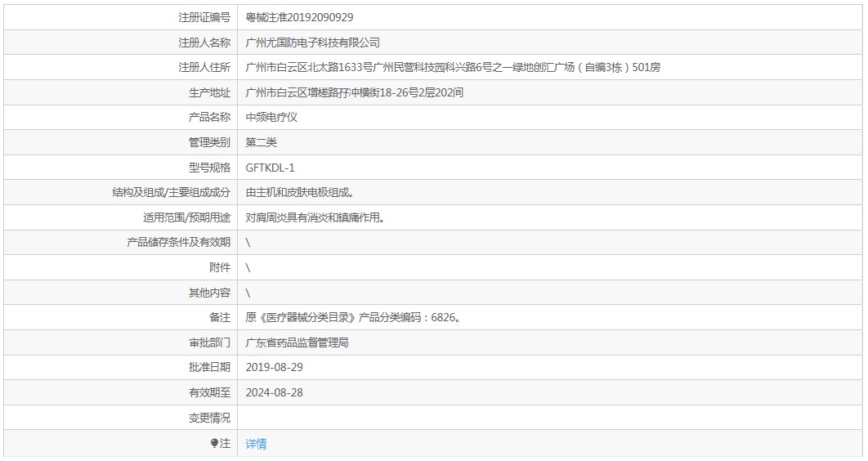868x461 pixels.
Task: Click the backslash value in 附件 row
Action: [248, 268]
